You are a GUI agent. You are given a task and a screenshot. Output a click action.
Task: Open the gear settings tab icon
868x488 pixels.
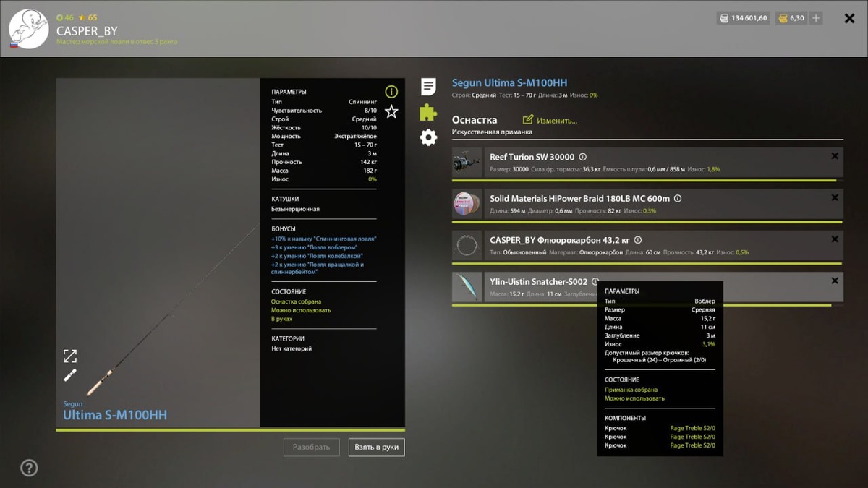(428, 137)
